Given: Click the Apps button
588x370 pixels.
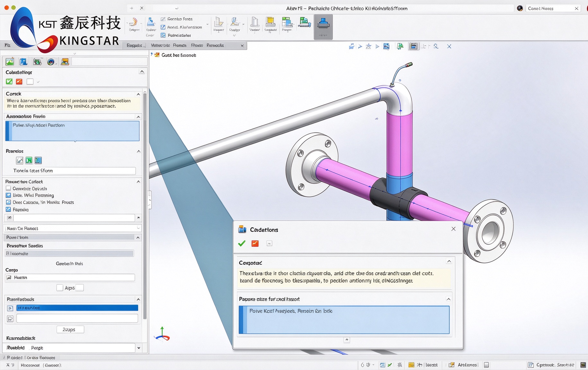Looking at the screenshot, I should pyautogui.click(x=70, y=288).
